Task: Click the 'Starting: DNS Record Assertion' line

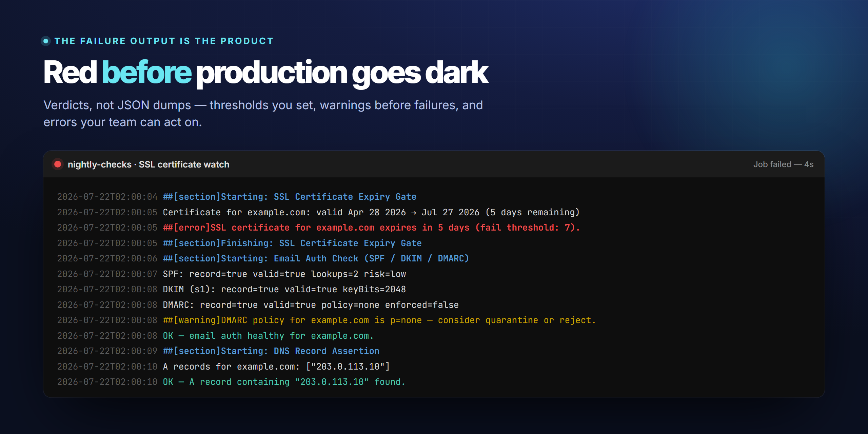Action: coord(271,351)
